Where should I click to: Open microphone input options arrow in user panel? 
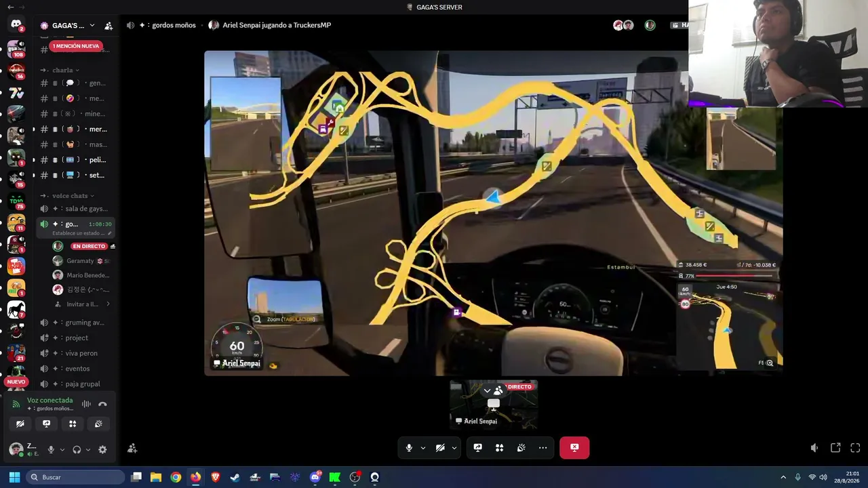click(62, 449)
